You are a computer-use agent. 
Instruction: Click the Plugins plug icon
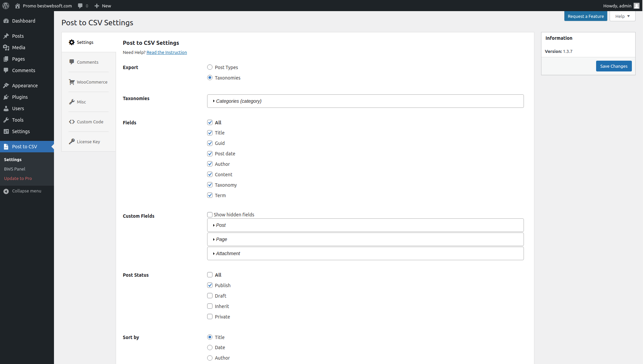(6, 97)
